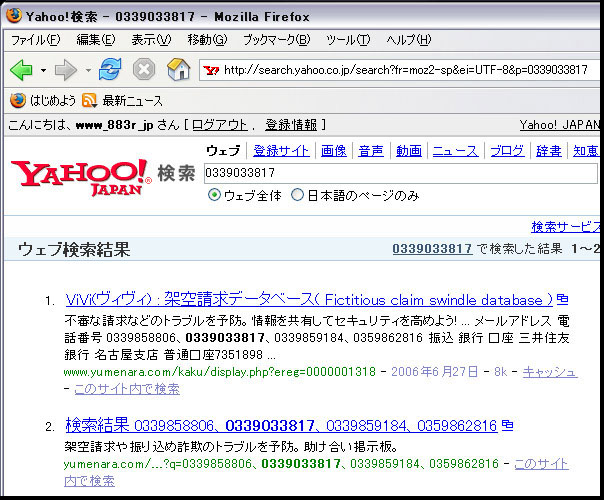Expand the Forward button history dropdown
Viewport: 604px width, 500px height.
click(x=88, y=70)
